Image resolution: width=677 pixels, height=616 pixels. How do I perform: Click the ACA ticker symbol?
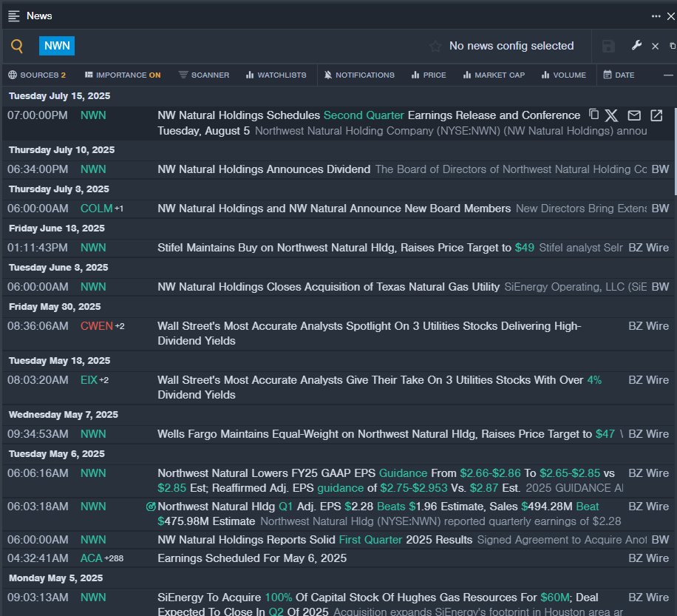tap(91, 558)
